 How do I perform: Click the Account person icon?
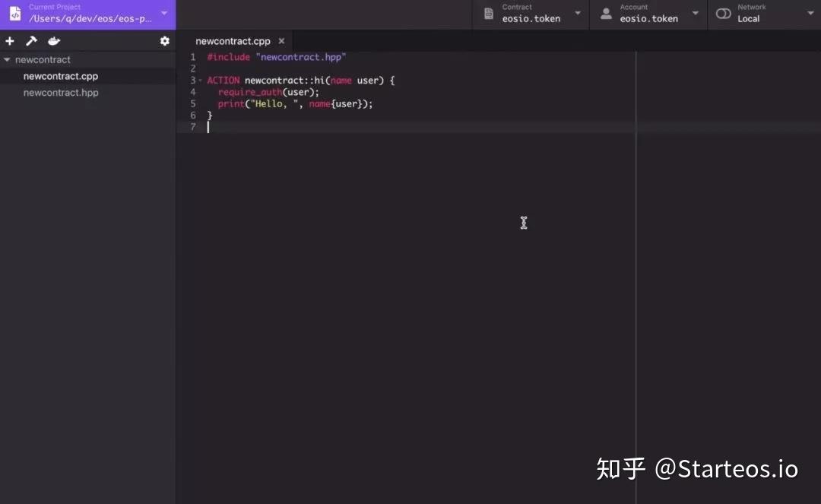(x=605, y=13)
